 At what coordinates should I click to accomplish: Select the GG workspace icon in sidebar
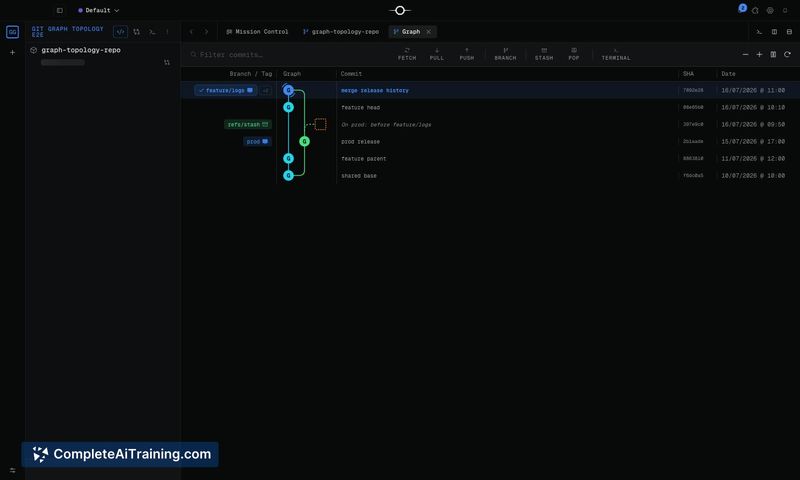12,32
